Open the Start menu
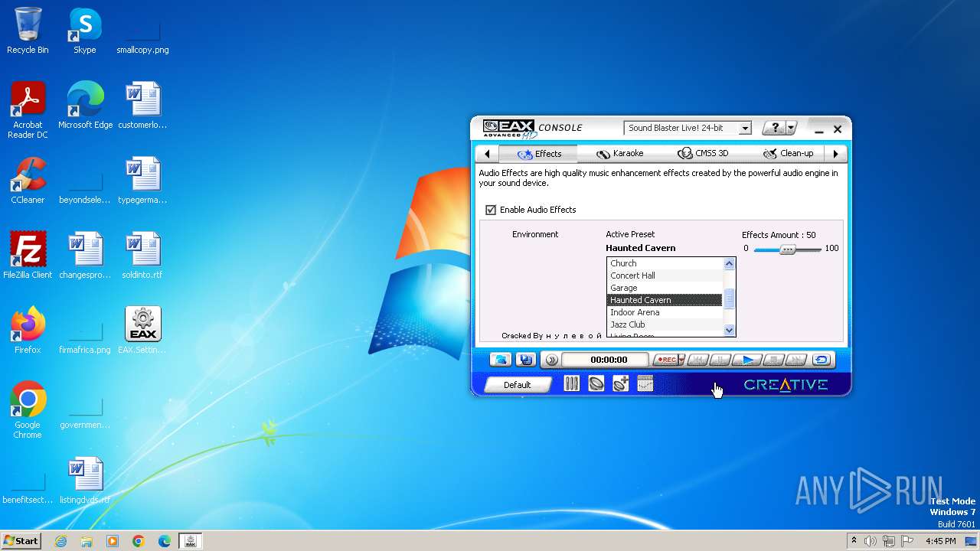 click(21, 541)
